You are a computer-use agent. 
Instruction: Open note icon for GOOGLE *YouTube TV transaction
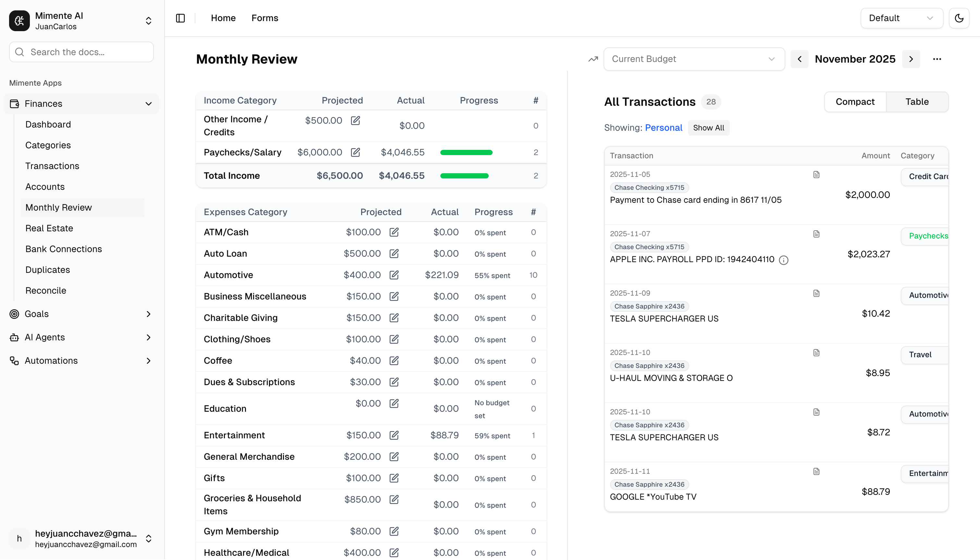tap(816, 471)
